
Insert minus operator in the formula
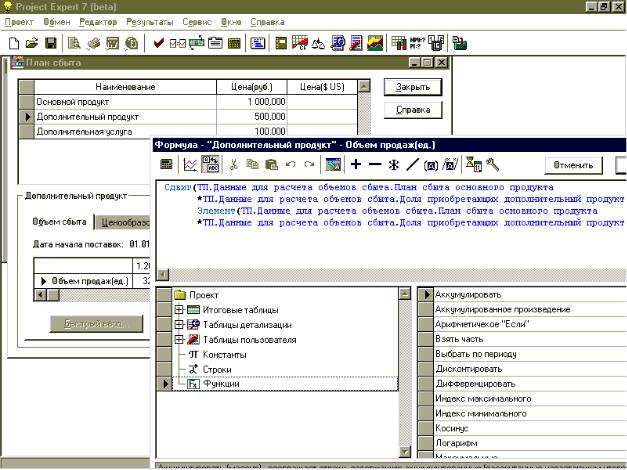click(x=375, y=164)
